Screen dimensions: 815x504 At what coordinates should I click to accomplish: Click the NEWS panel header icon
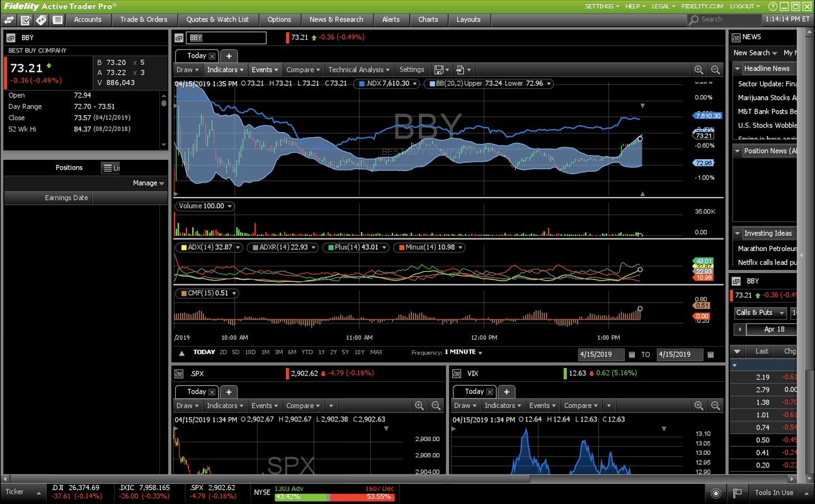[736, 37]
